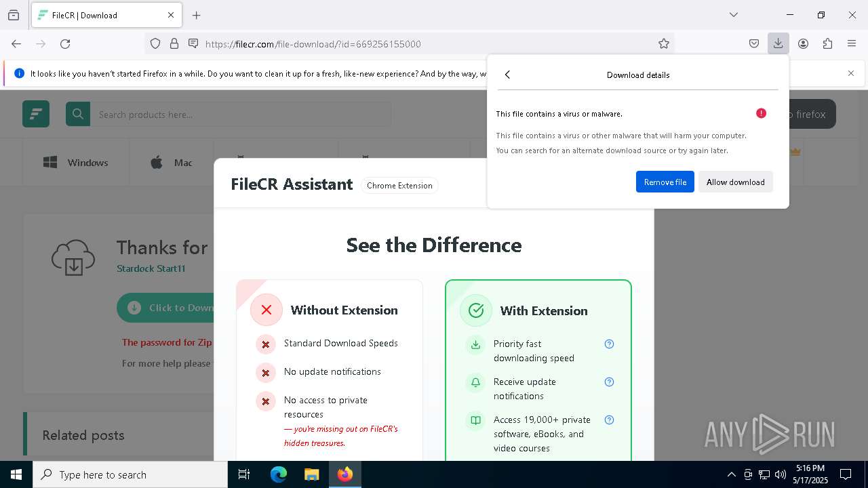
Task: Close the FileCR Download tab
Action: 171,15
